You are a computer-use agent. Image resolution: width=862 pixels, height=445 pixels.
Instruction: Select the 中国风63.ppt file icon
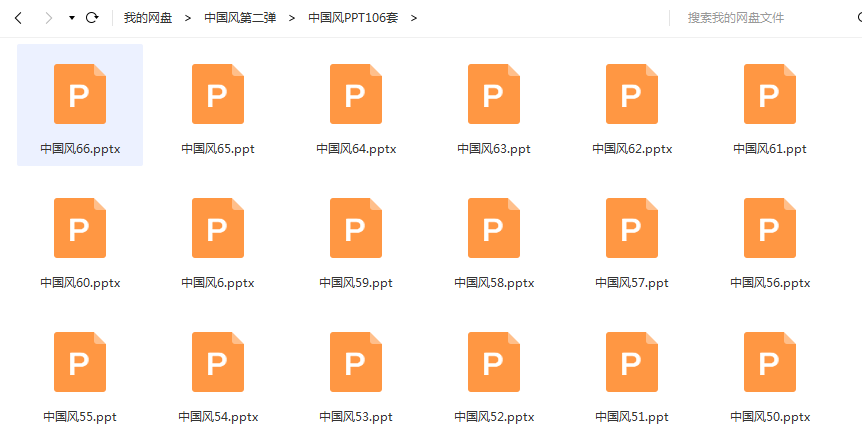[494, 94]
